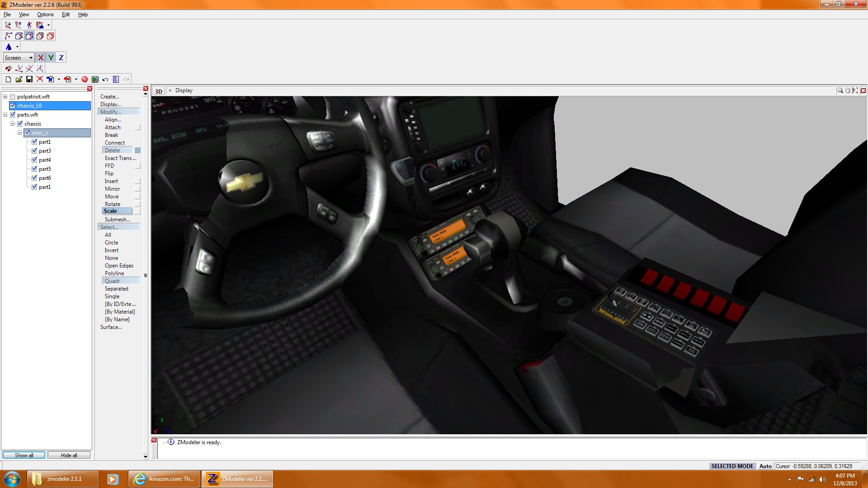The image size is (868, 488).
Task: Switch to ZModeler 2.1.1 folder in taskbar
Action: click(x=63, y=479)
